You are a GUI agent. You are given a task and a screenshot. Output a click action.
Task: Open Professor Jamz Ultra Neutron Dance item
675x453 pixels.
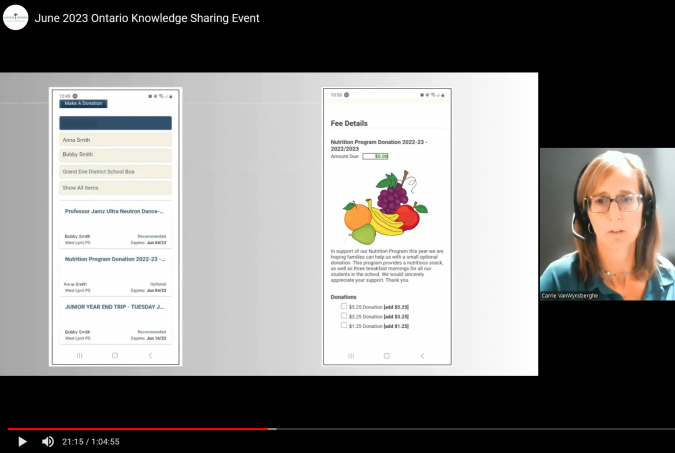[x=113, y=212]
